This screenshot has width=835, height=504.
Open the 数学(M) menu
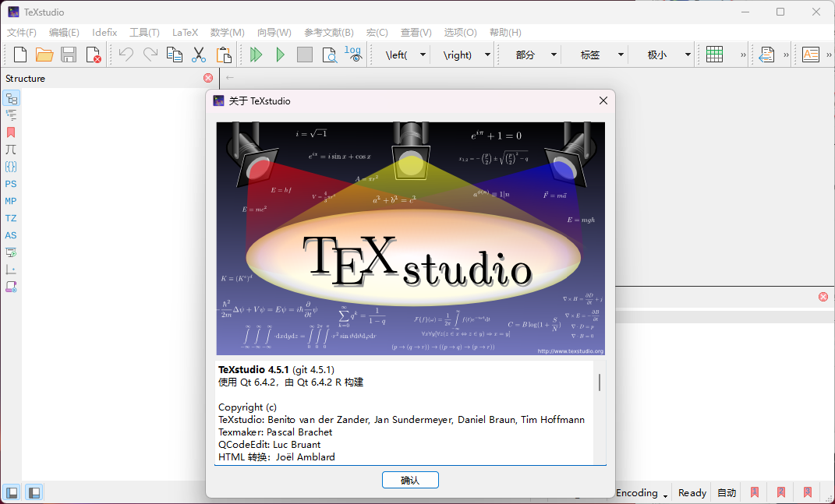228,33
